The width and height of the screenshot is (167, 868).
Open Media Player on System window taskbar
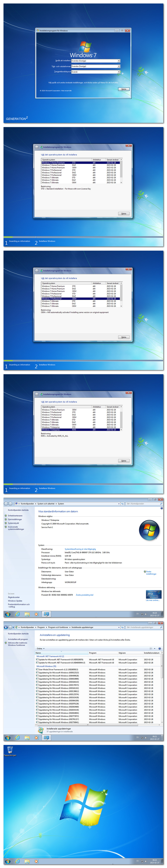click(x=36, y=614)
